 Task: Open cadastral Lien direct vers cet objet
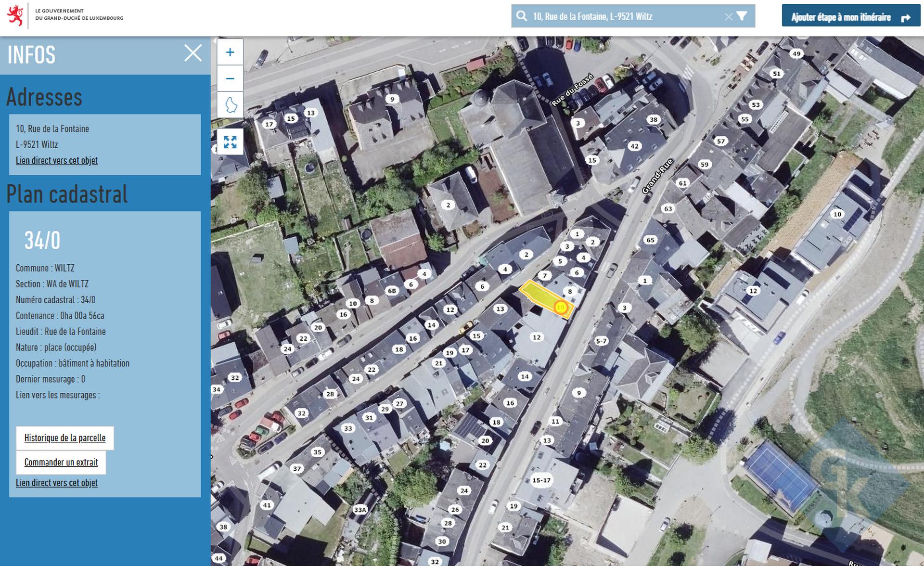coord(57,483)
